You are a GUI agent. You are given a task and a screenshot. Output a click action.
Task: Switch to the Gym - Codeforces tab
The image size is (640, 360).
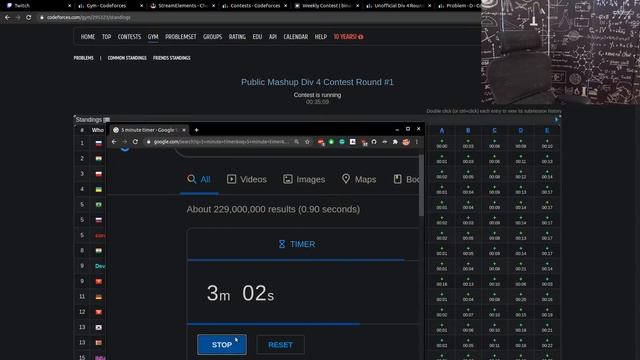coord(109,6)
